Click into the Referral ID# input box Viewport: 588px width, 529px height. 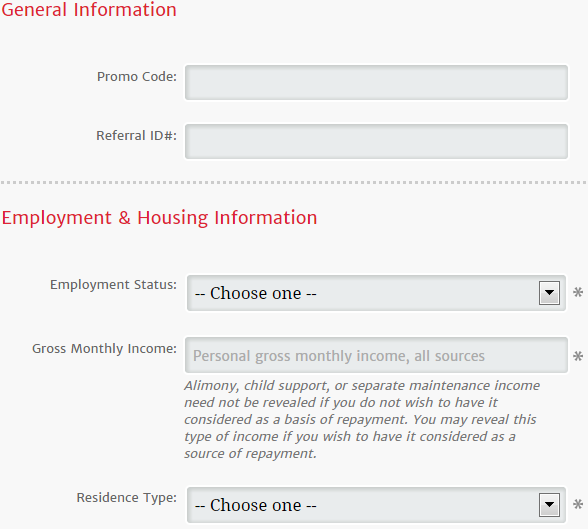pos(376,141)
